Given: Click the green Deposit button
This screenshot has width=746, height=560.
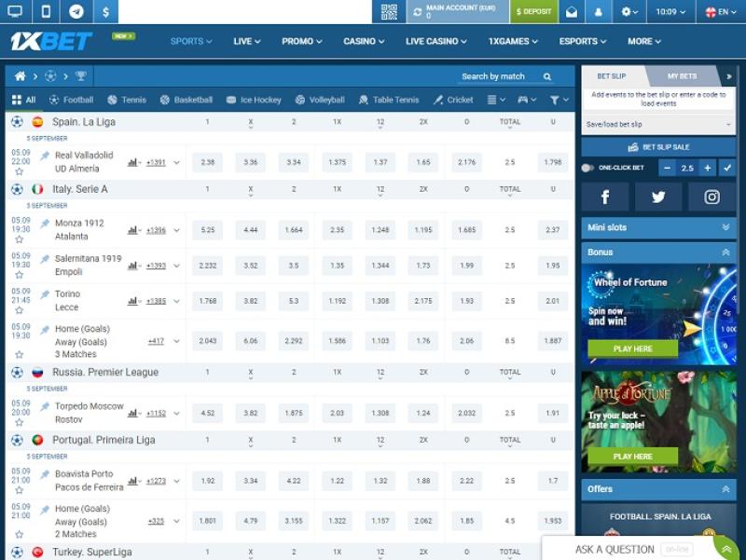Looking at the screenshot, I should [x=534, y=12].
